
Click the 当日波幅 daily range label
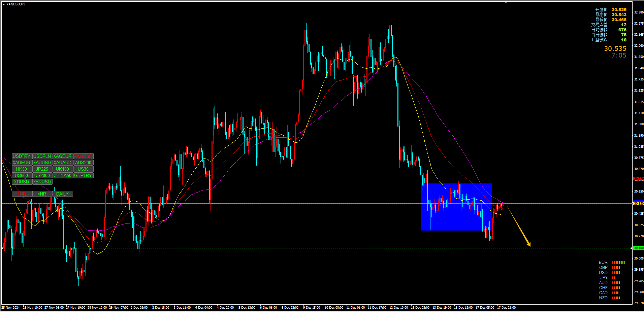599,35
